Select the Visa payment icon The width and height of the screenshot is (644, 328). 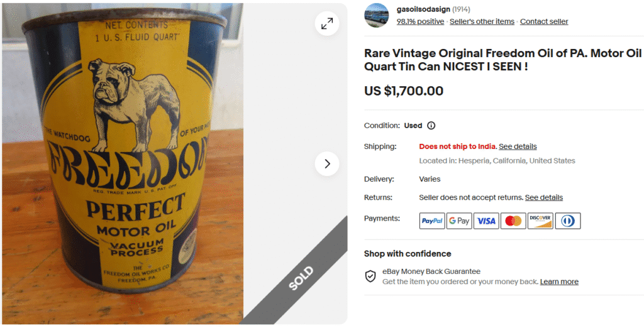pos(486,221)
